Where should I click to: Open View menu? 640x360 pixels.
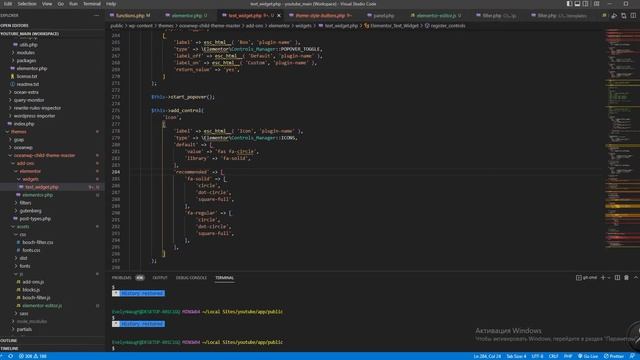click(x=47, y=4)
